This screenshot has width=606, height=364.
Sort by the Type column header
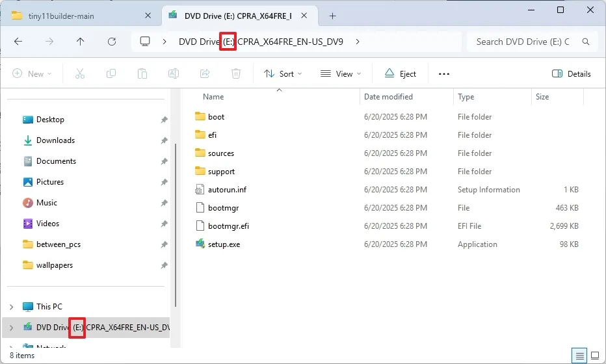466,97
